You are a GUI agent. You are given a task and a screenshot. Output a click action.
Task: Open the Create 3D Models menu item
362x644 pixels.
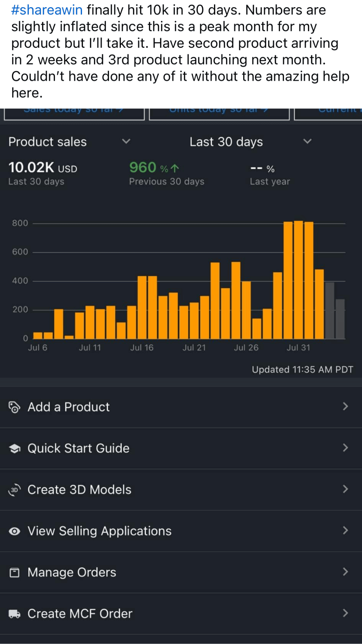pyautogui.click(x=80, y=490)
